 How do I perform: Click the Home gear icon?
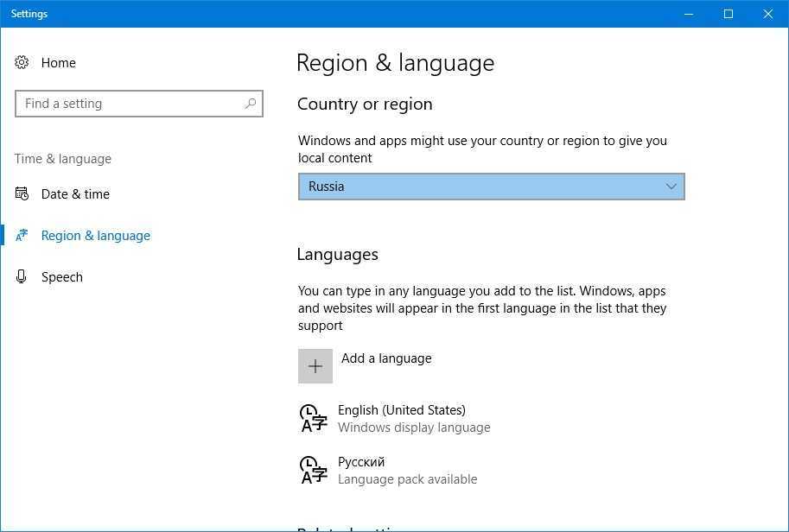[22, 62]
